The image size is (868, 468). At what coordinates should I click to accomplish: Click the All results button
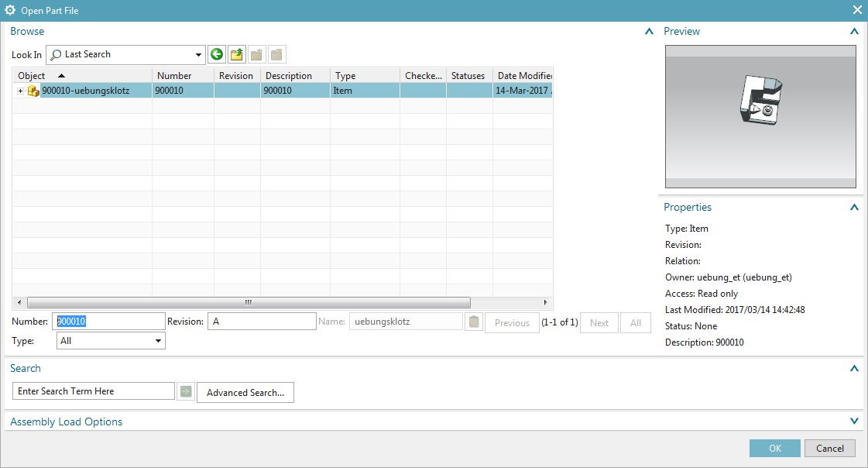click(x=636, y=323)
